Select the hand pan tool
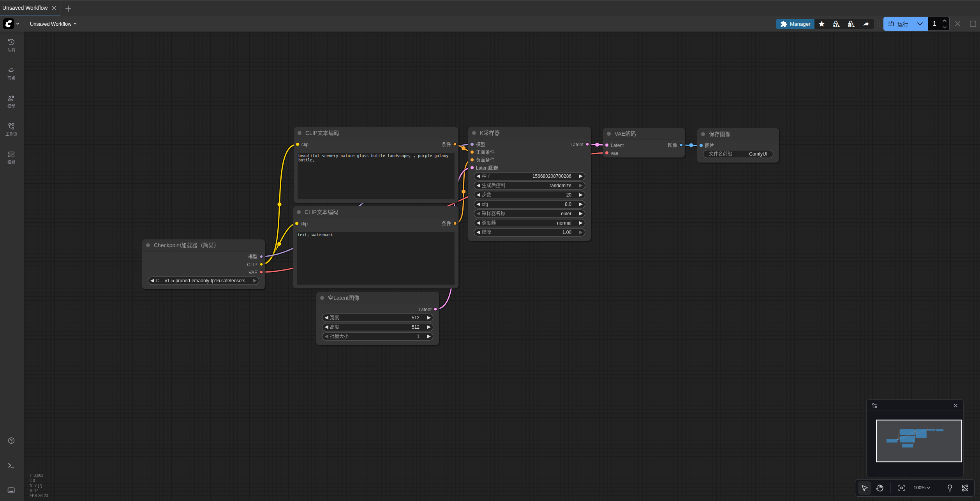 click(x=880, y=488)
